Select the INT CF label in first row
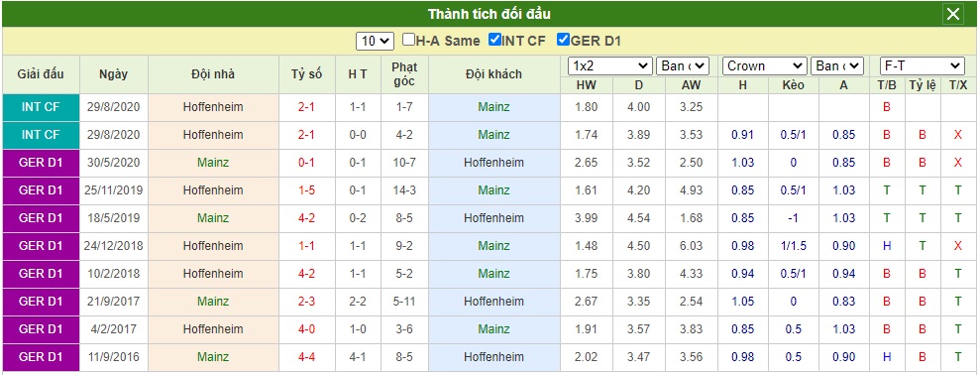 tap(41, 107)
